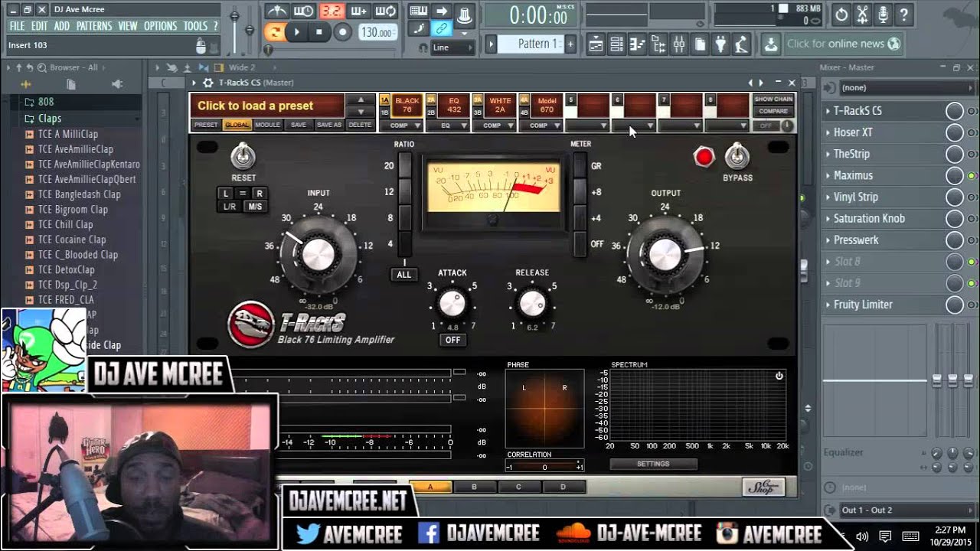Flip the BYPASS toggle switch
The width and height of the screenshot is (980, 551).
(x=737, y=156)
